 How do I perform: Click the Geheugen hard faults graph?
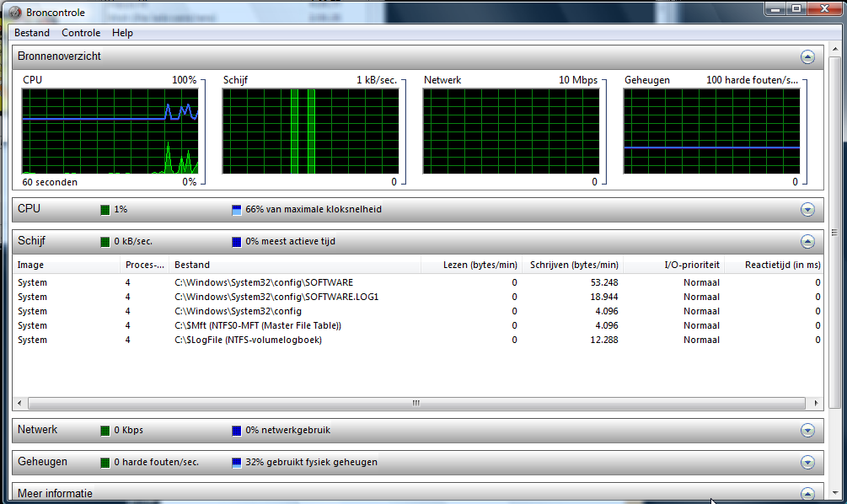point(711,131)
